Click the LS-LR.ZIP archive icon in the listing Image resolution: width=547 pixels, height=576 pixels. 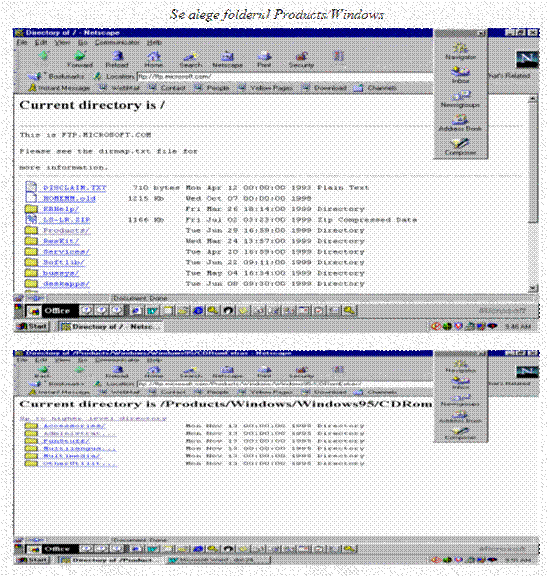point(31,219)
